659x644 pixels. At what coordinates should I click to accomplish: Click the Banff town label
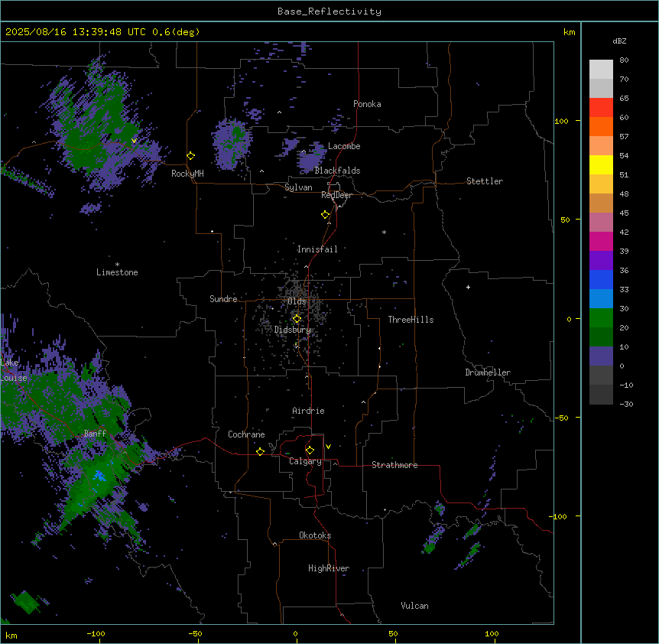(95, 434)
